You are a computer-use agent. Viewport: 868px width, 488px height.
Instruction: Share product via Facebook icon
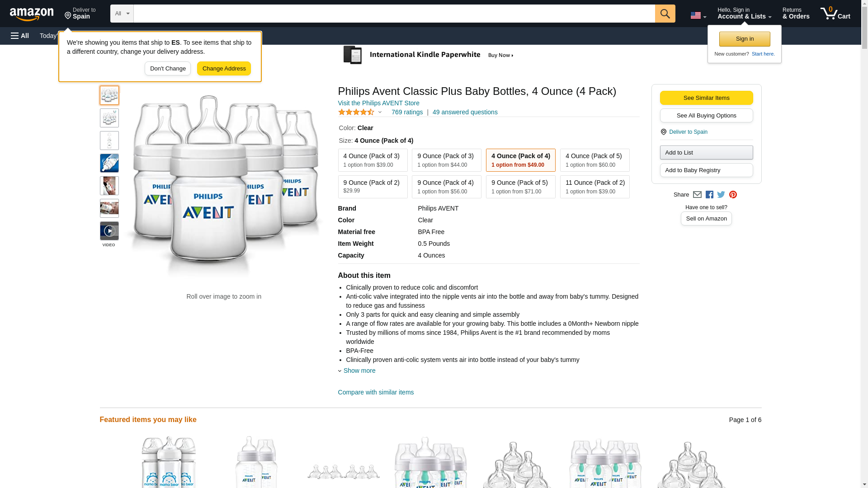pyautogui.click(x=709, y=195)
